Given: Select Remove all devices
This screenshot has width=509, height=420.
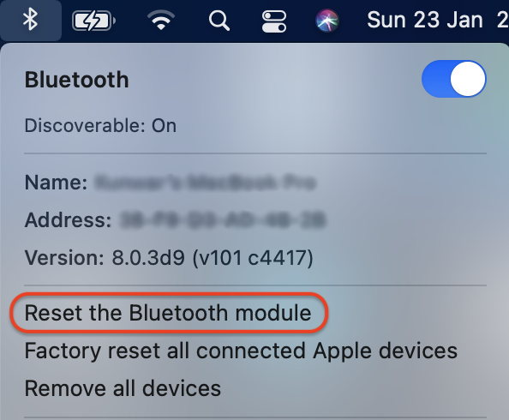Looking at the screenshot, I should pos(123,388).
